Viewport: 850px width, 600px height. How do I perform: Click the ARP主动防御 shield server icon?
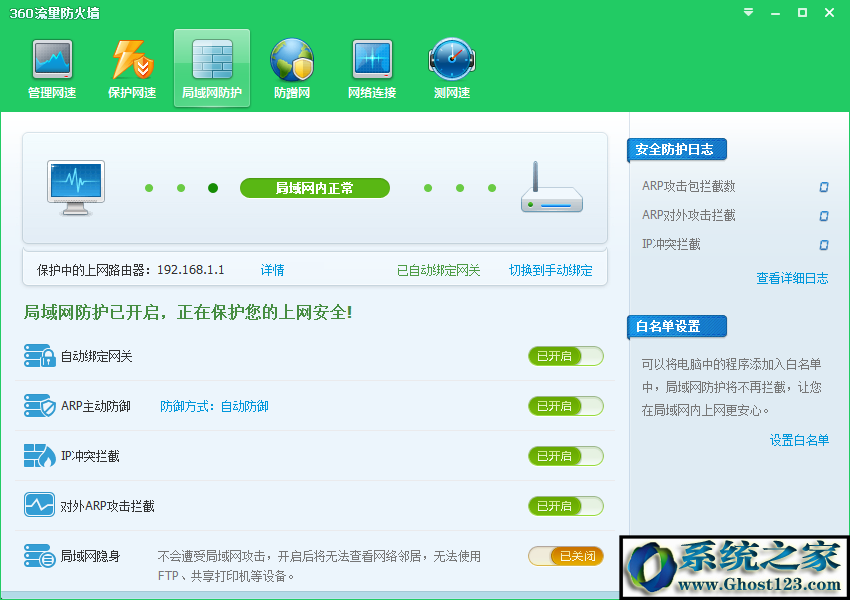pyautogui.click(x=40, y=405)
